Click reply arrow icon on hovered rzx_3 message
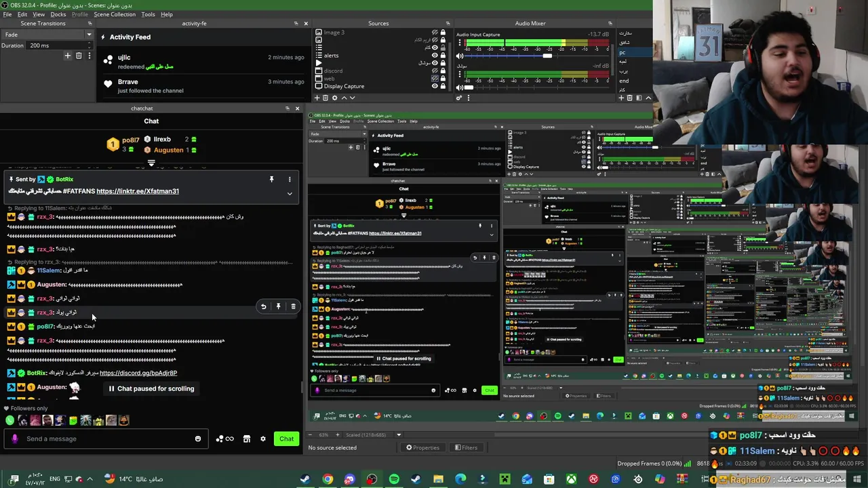The image size is (868, 488). (264, 306)
